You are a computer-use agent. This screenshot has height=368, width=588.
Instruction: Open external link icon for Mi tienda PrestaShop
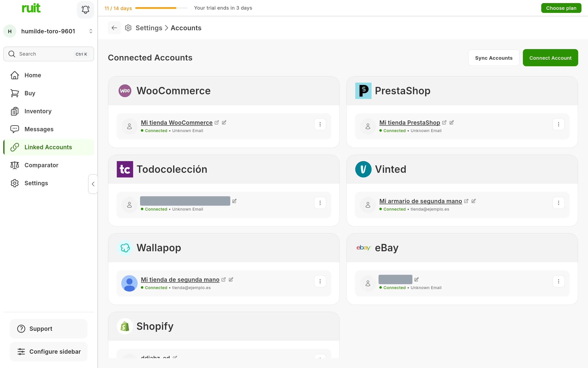click(444, 122)
